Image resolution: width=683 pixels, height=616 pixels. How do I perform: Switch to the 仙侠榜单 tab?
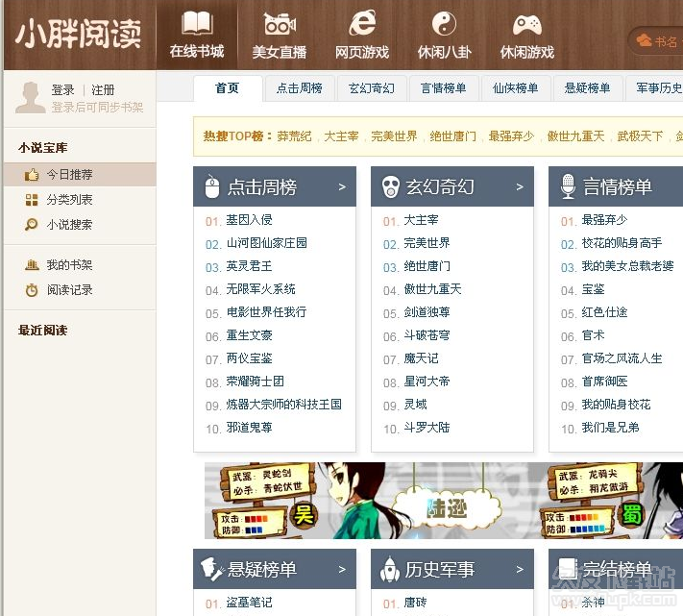tap(516, 88)
